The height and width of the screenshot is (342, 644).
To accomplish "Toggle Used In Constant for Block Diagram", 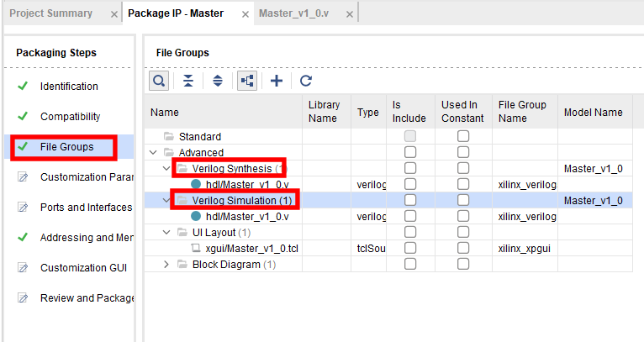I will pyautogui.click(x=463, y=265).
